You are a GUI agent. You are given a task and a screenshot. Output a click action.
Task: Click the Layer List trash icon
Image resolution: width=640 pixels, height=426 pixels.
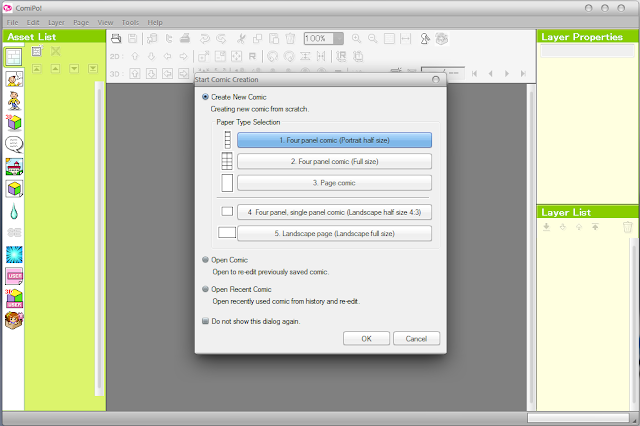pos(627,226)
